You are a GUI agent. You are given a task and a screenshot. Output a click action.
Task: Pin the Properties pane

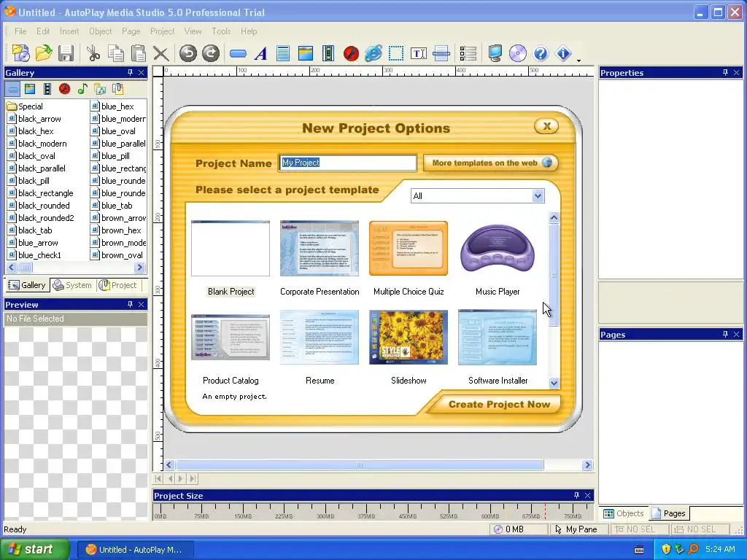coord(725,72)
